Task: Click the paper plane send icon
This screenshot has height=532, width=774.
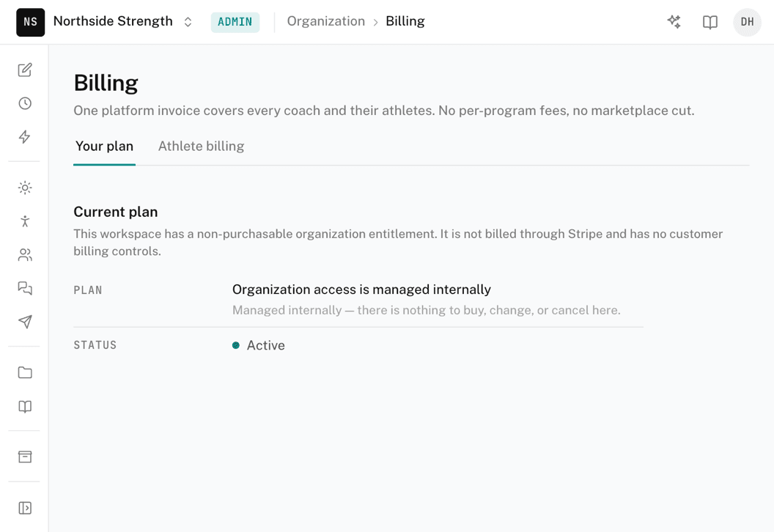Action: pyautogui.click(x=25, y=322)
